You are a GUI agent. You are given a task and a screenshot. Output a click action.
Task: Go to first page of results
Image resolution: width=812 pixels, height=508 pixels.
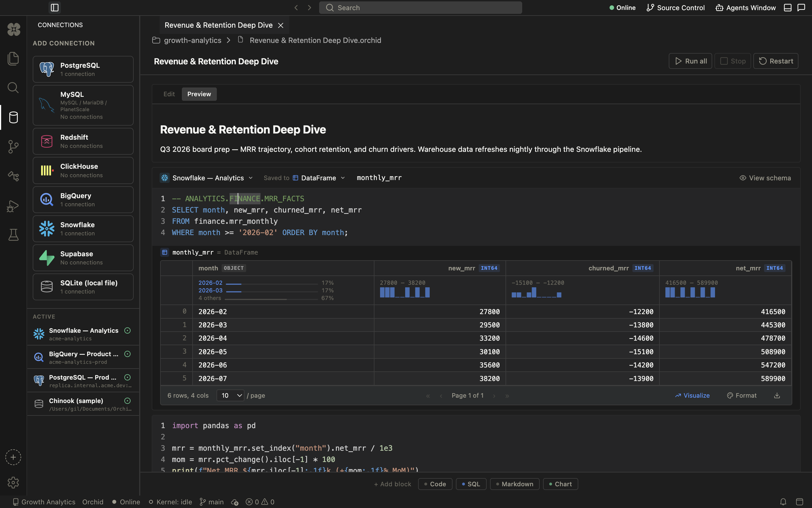pyautogui.click(x=428, y=396)
